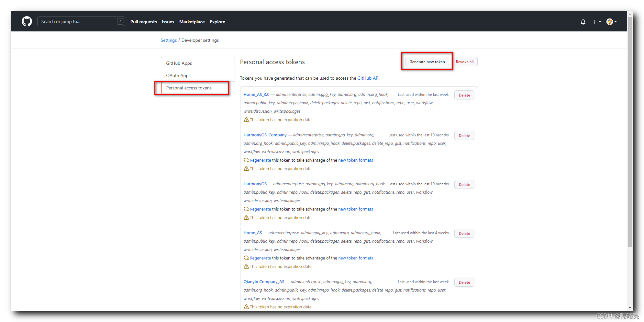Regenerate the Home_AS token
This screenshot has width=644, height=322.
[260, 258]
